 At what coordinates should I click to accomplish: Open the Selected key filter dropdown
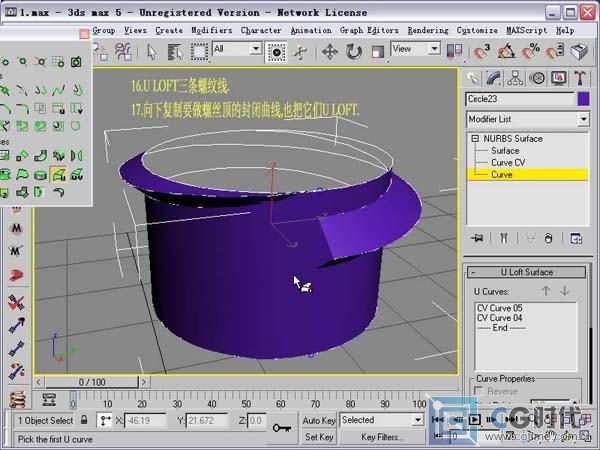tap(418, 420)
